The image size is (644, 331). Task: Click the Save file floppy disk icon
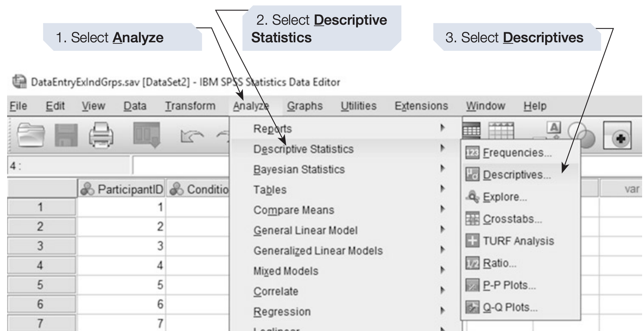(x=66, y=135)
